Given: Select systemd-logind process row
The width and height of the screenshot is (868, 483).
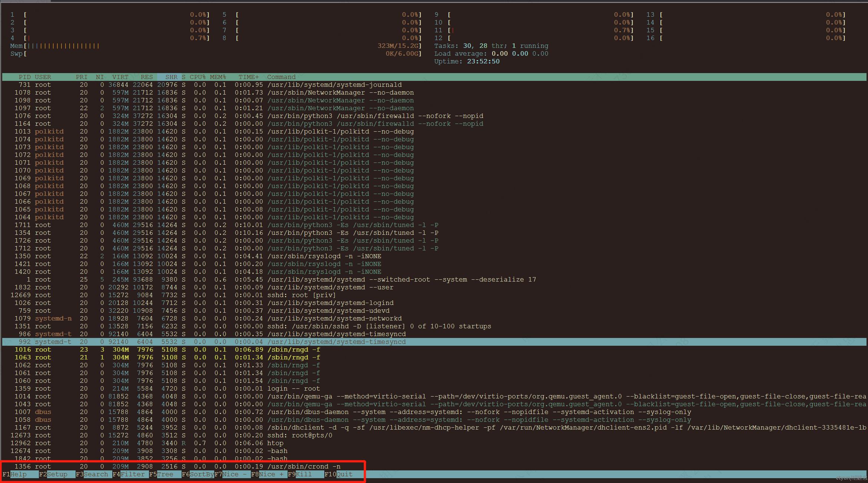Looking at the screenshot, I should [x=434, y=303].
